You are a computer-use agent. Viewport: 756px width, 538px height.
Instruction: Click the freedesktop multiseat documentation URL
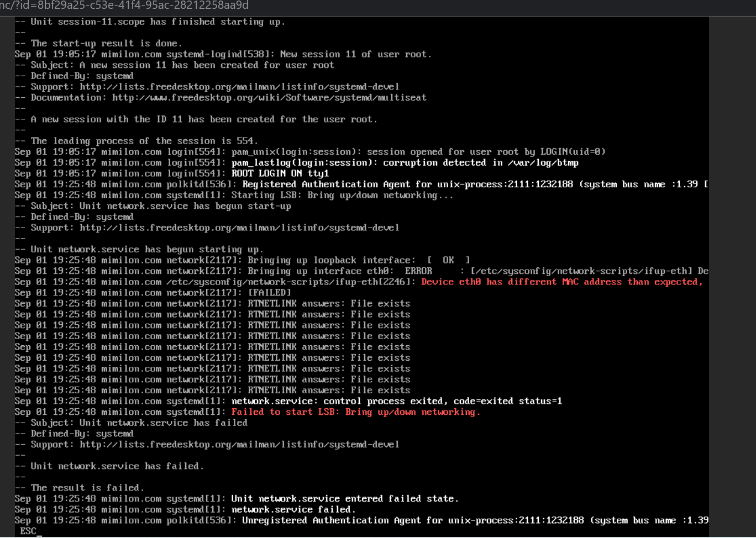click(269, 98)
